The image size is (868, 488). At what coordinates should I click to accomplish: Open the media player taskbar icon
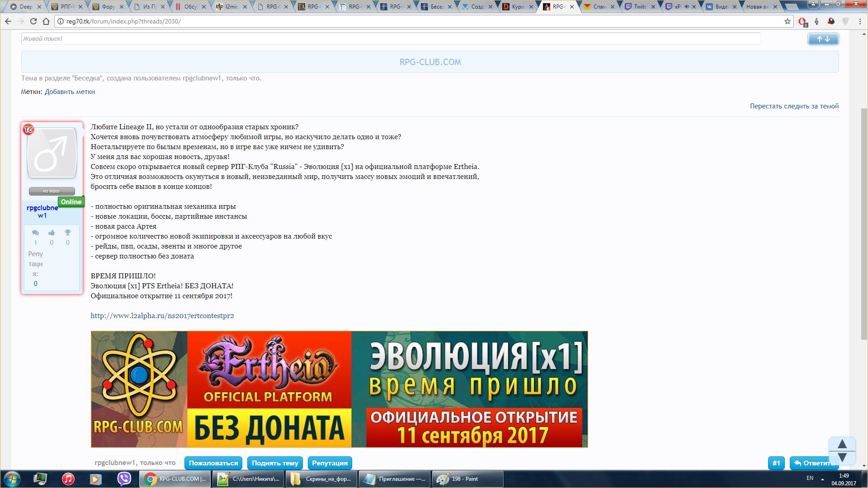coord(95,479)
